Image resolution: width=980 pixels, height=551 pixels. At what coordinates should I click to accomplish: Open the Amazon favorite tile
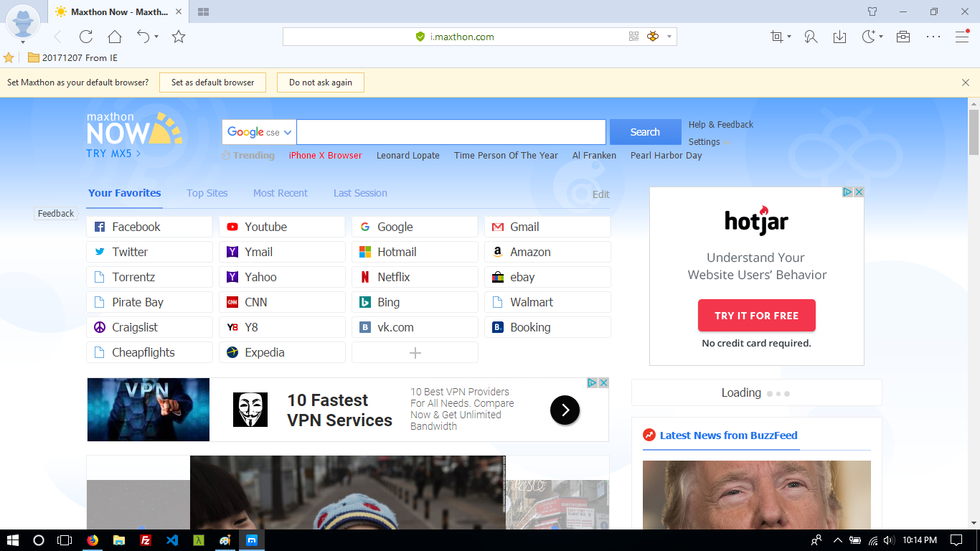(x=547, y=252)
